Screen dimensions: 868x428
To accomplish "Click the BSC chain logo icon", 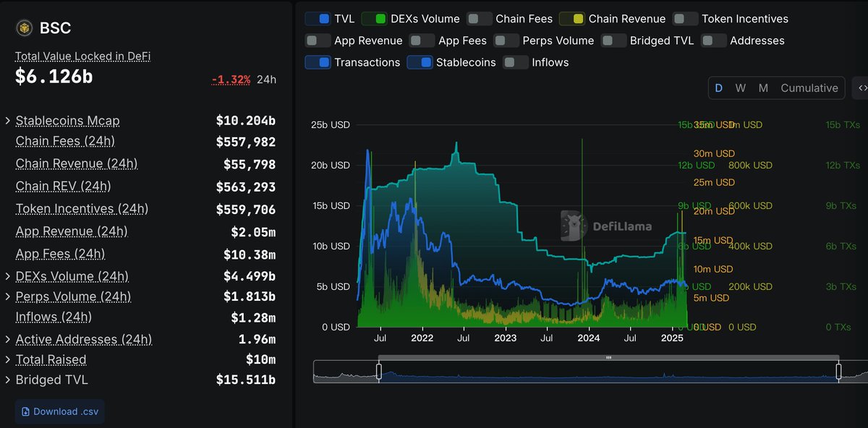I will pos(25,29).
